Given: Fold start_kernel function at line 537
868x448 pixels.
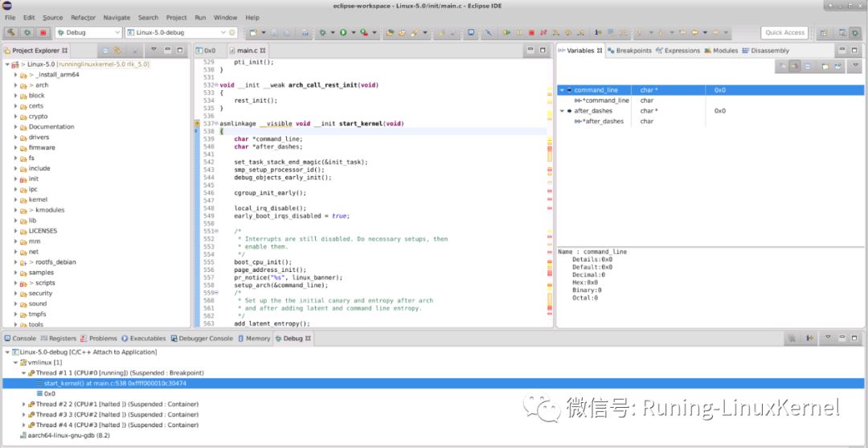Looking at the screenshot, I should 216,123.
